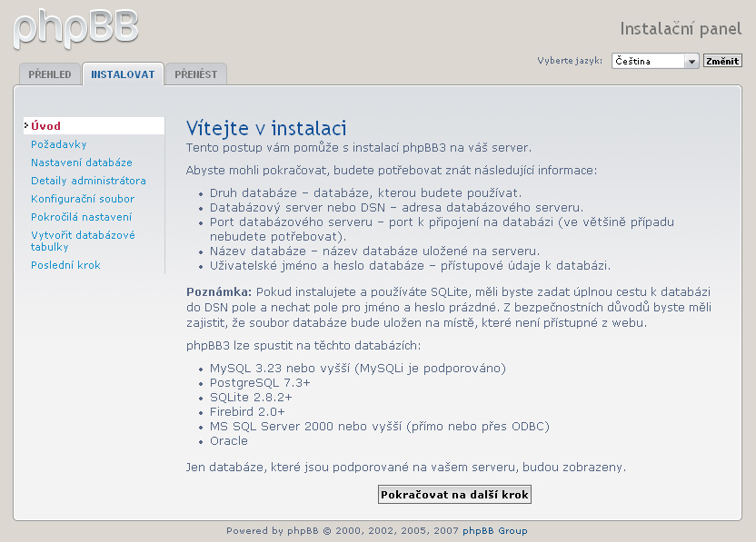This screenshot has width=756, height=542.
Task: Click the 'Druh databáze' bullet text
Action: 365,192
